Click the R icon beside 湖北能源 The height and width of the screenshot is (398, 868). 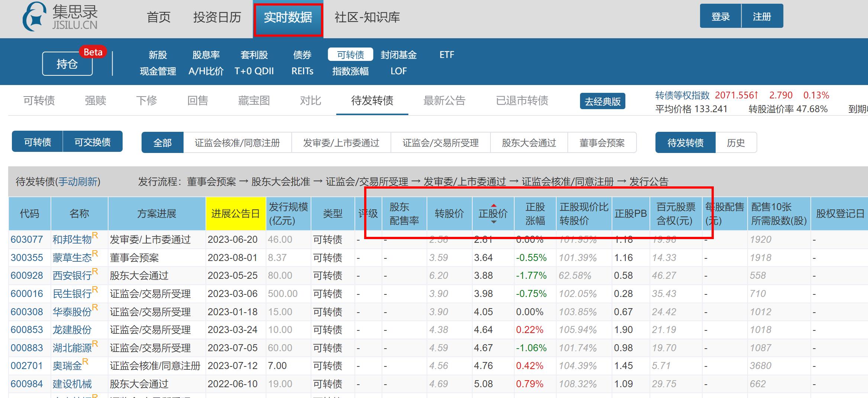tap(95, 343)
